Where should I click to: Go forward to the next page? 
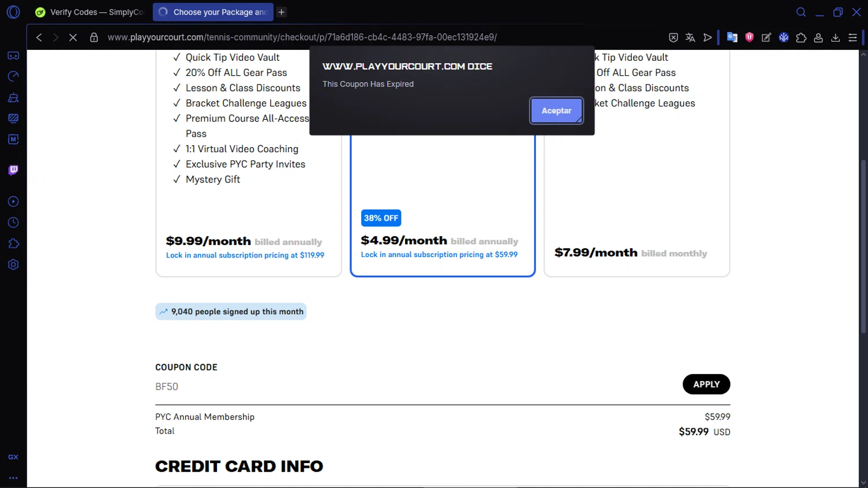coord(56,38)
